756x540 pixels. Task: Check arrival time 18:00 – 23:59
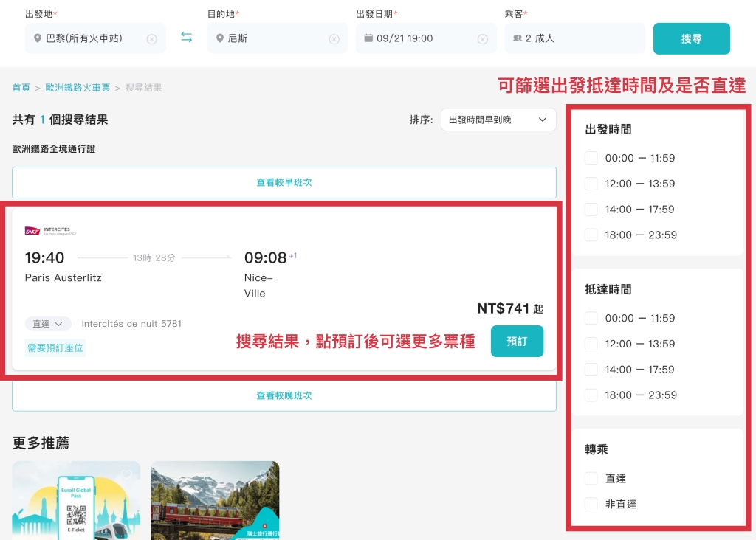pyautogui.click(x=591, y=395)
